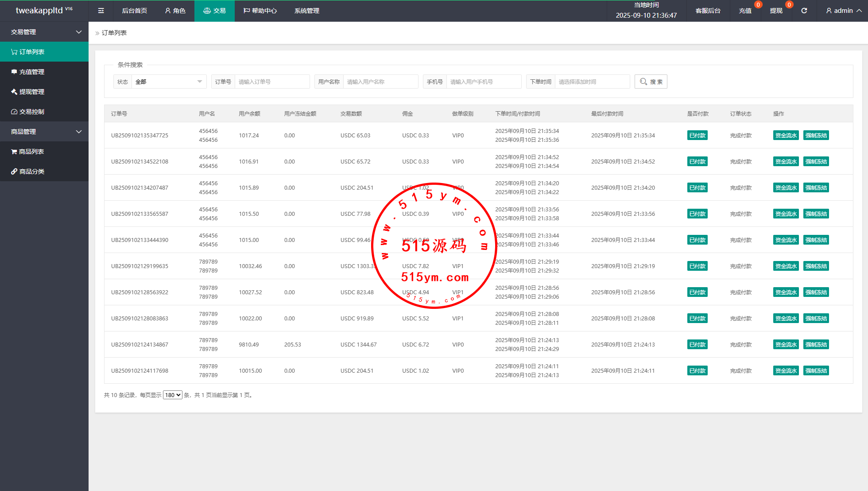Click the 订单号 search input field
This screenshot has width=868, height=491.
tap(272, 82)
